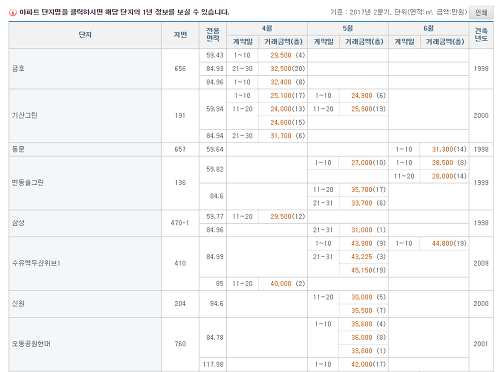The width and height of the screenshot is (500, 372).
Task: Select the price 24,600(15)
Action: [x=288, y=122]
